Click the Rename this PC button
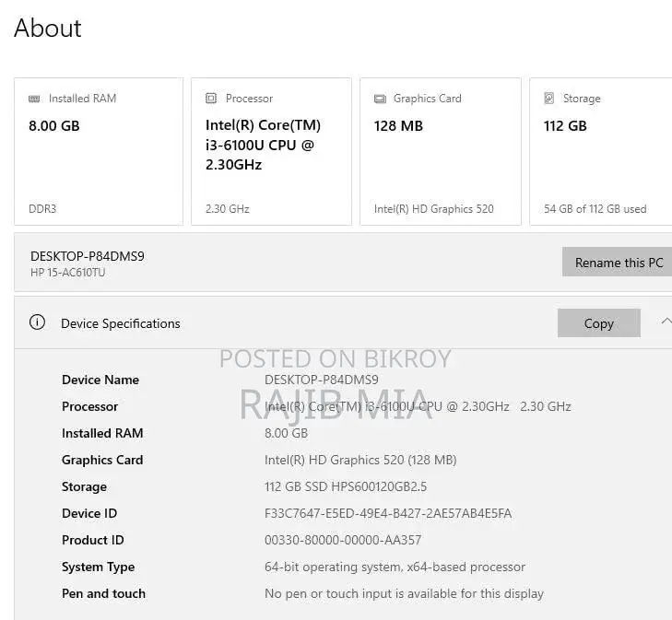Viewport: 672px width, 620px height. (617, 262)
